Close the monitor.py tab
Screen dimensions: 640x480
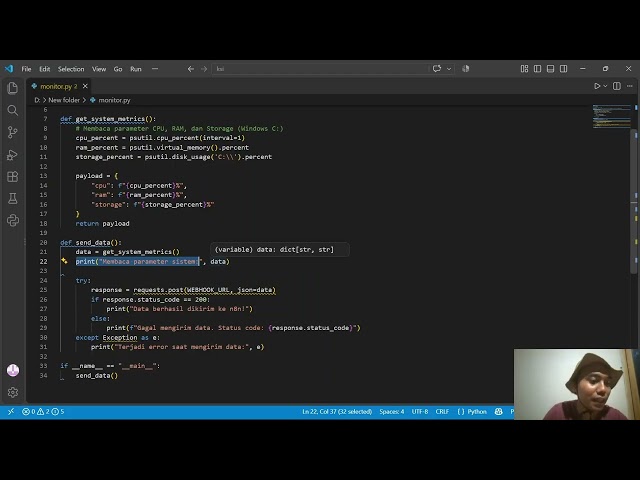pyautogui.click(x=85, y=86)
